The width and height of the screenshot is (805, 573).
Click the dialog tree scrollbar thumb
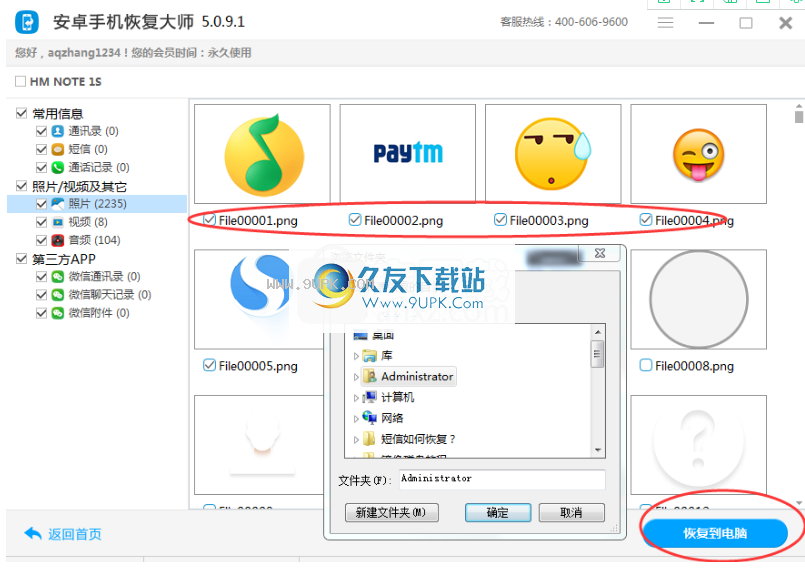597,354
